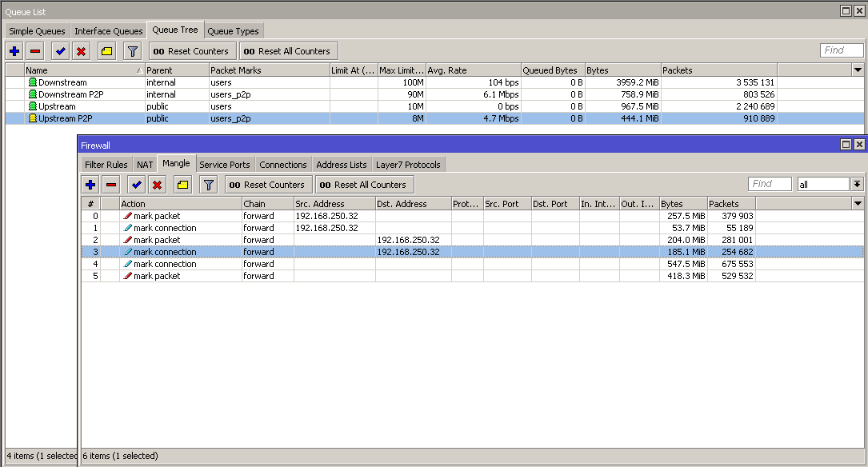Switch to the Simple Queues tab

[37, 31]
